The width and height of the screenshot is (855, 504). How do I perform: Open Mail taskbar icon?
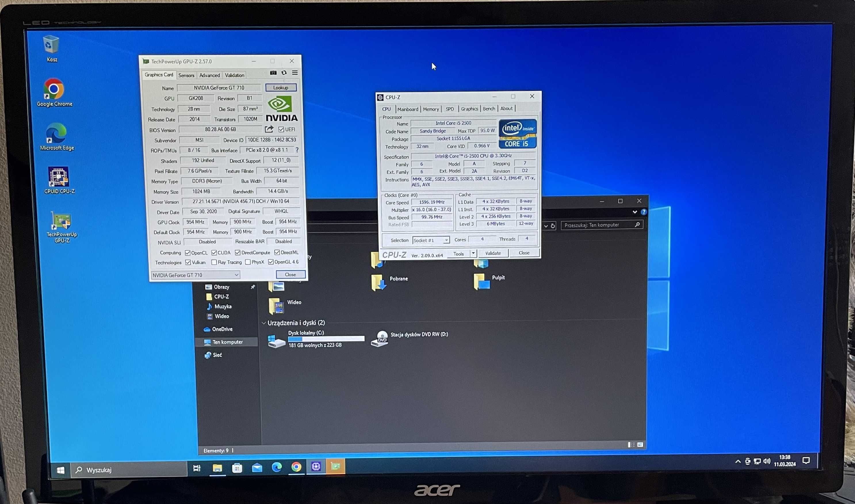pos(257,468)
